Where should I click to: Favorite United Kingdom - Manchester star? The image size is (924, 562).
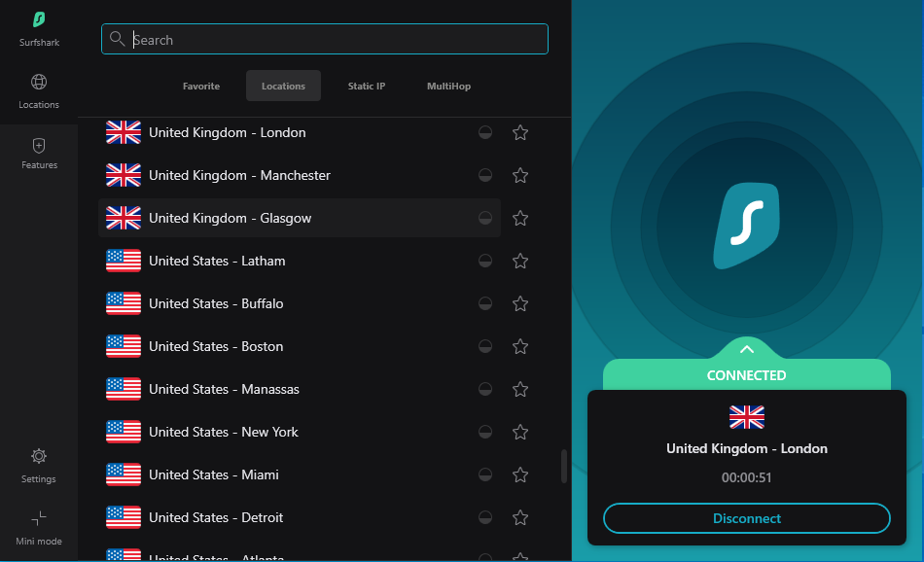(520, 176)
